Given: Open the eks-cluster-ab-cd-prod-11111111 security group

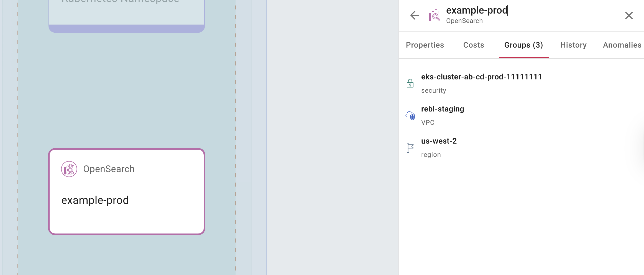Looking at the screenshot, I should pyautogui.click(x=481, y=77).
